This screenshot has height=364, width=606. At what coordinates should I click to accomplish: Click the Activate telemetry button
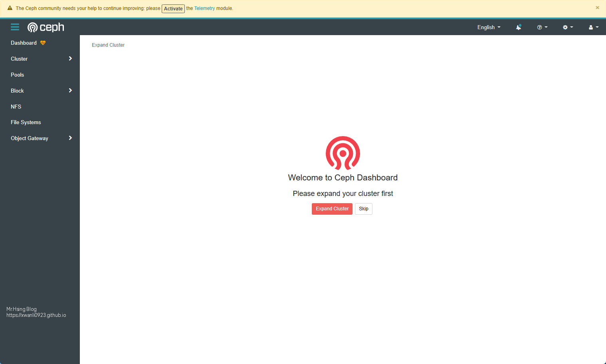[x=173, y=8]
